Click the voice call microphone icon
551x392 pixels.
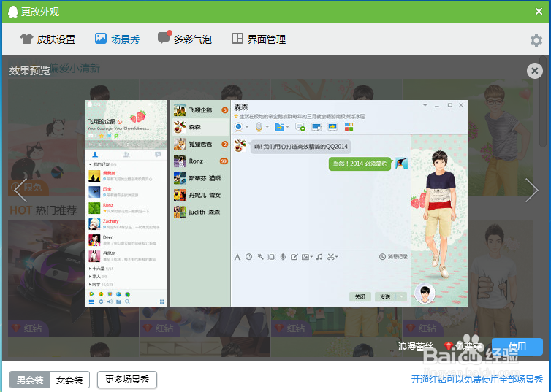pyautogui.click(x=259, y=127)
